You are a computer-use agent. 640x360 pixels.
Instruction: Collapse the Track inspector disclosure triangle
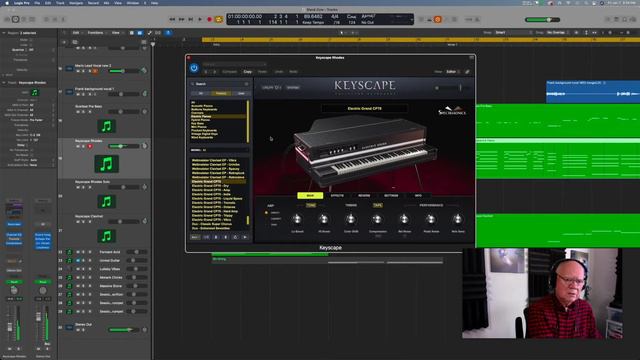point(4,82)
